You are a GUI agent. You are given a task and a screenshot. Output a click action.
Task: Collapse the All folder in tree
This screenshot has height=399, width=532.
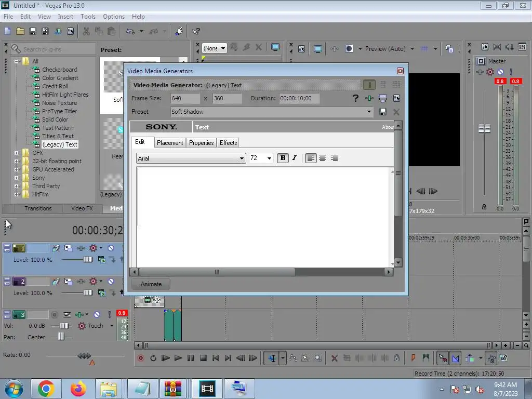[x=16, y=61]
